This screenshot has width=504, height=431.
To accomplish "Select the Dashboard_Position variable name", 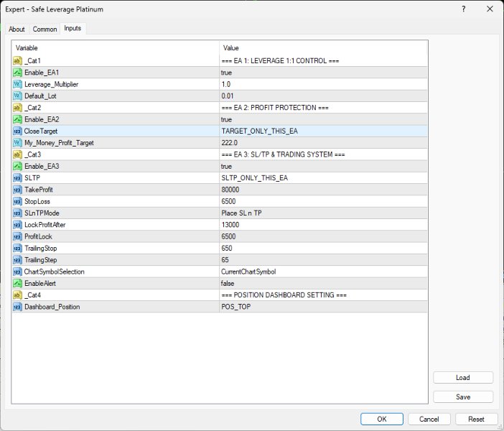I will 52,307.
